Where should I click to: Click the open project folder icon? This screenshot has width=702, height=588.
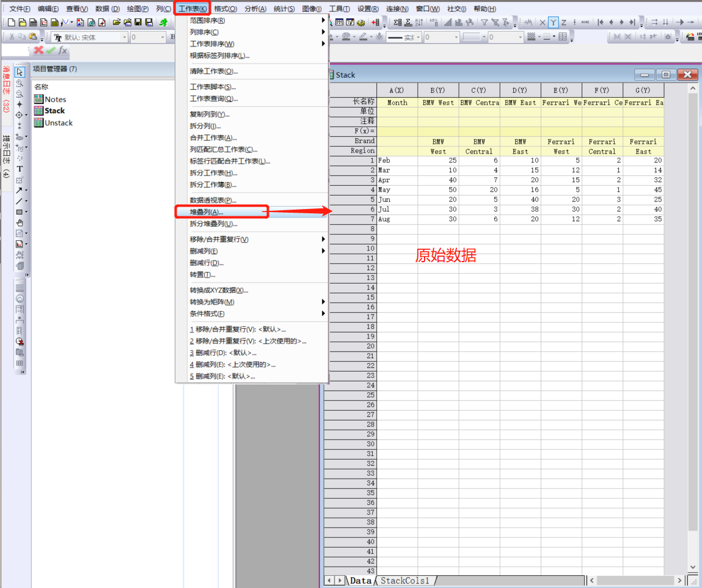pos(117,22)
